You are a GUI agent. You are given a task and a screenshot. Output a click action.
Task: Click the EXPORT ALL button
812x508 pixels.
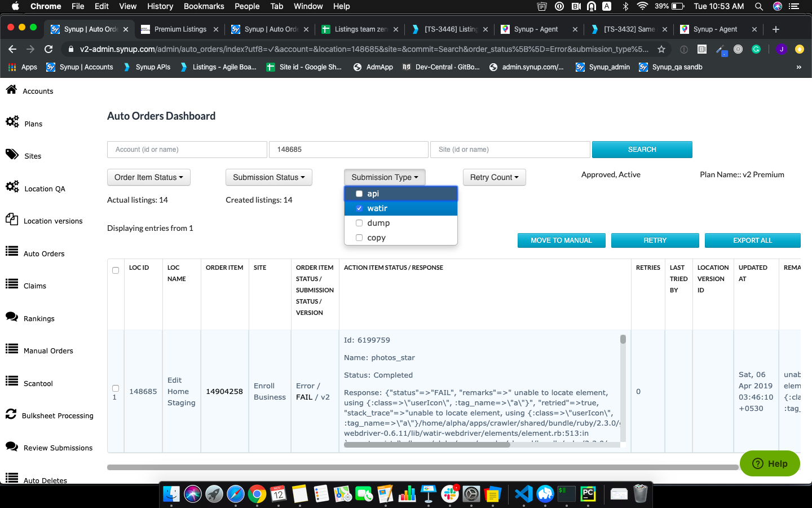point(752,240)
